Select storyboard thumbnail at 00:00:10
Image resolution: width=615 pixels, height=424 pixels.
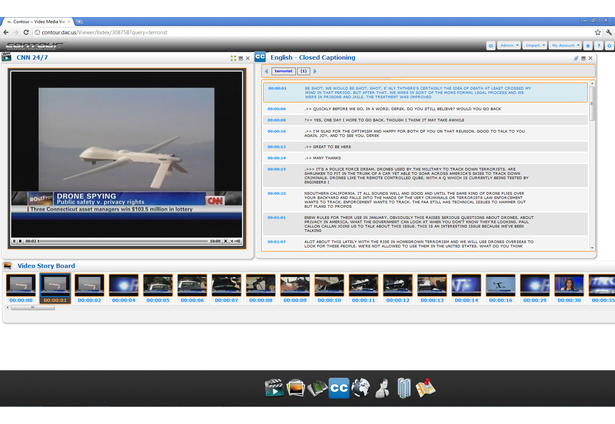329,285
